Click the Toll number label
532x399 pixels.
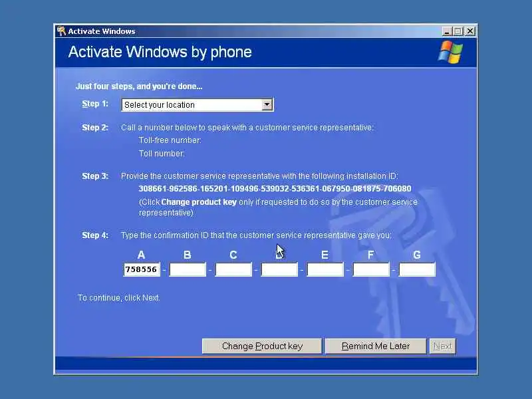coord(162,154)
